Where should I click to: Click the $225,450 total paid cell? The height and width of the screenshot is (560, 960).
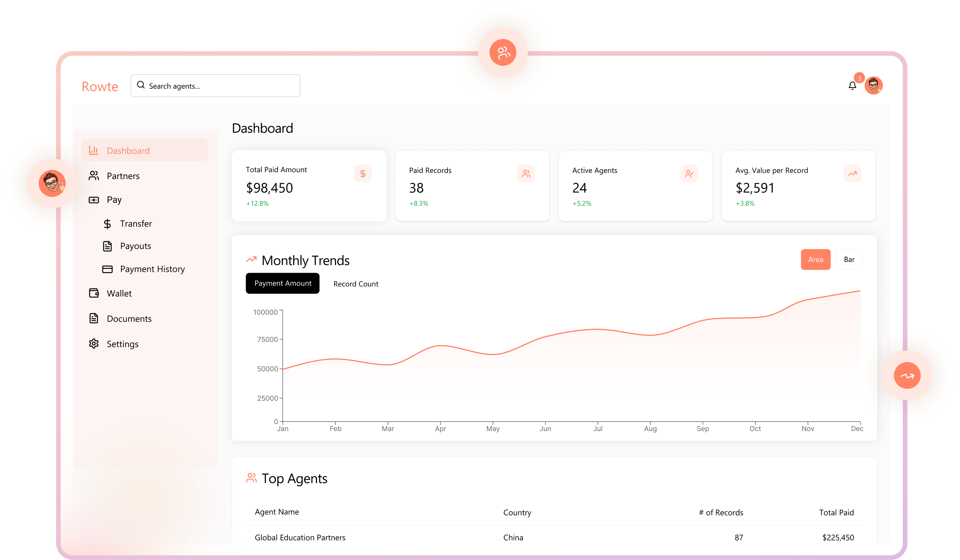pos(838,537)
